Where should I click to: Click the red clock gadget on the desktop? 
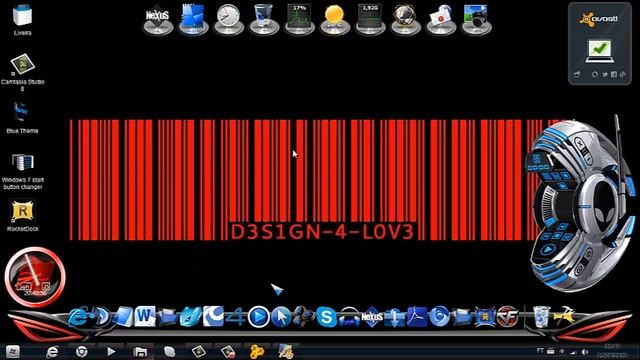coord(35,277)
